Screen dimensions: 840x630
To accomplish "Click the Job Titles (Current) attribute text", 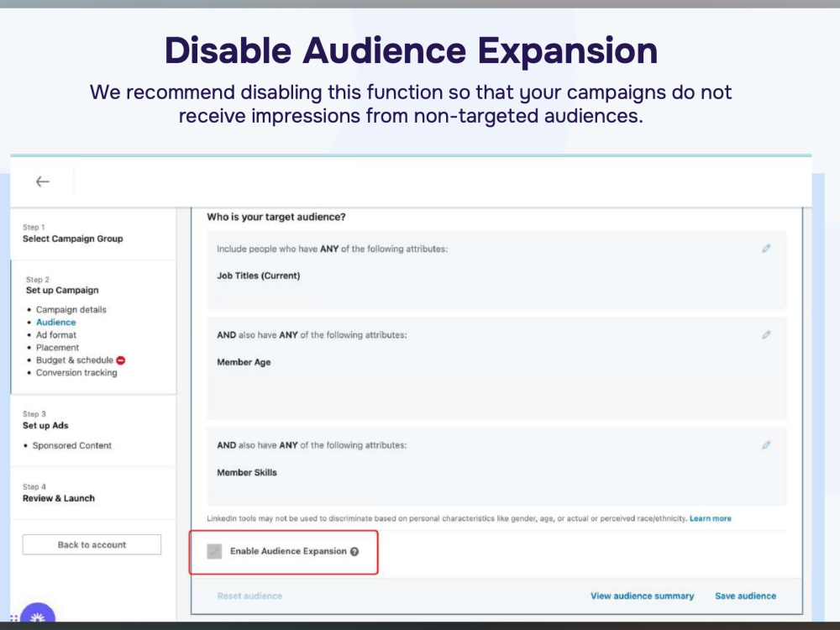I will pyautogui.click(x=258, y=276).
